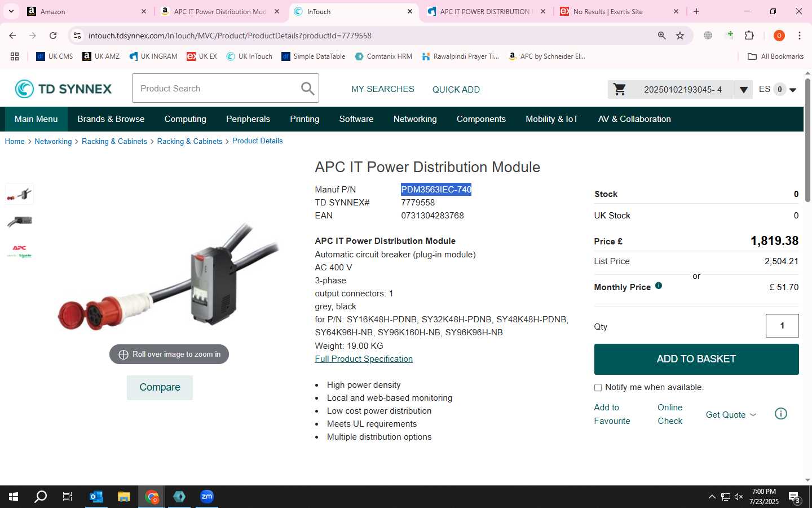Screen dimensions: 812x508
Task: Open the Main Menu item
Action: (36, 119)
